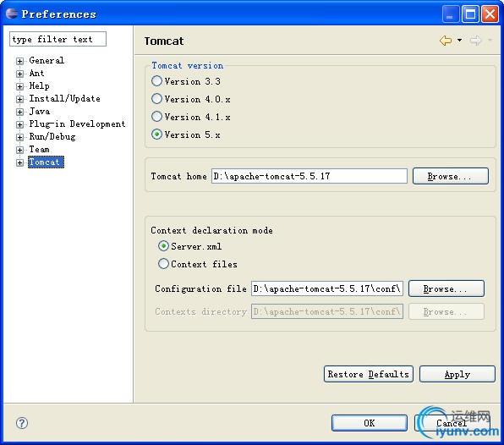The width and height of the screenshot is (504, 445).
Task: Select Ant in preferences tree
Action: click(x=36, y=74)
